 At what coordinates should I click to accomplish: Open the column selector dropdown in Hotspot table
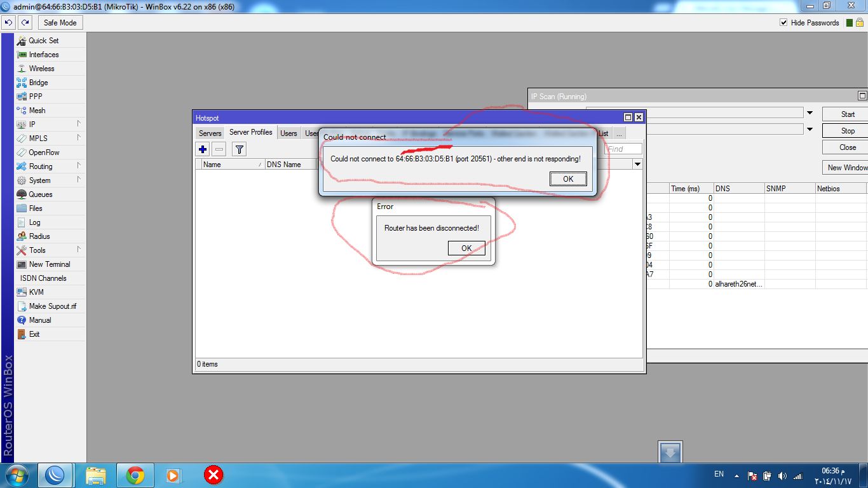[x=638, y=165]
